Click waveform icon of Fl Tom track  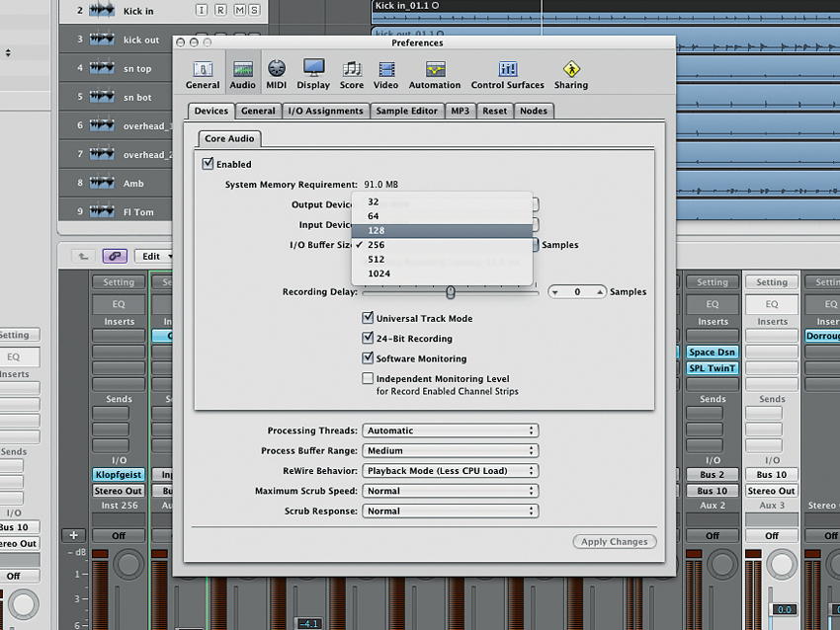(x=102, y=211)
